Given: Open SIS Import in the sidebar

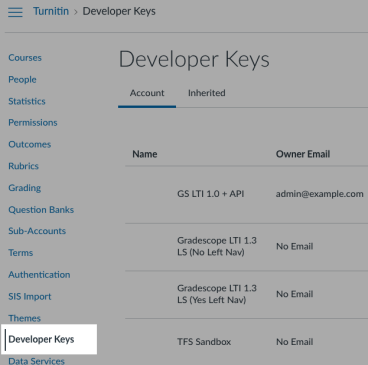Looking at the screenshot, I should coord(30,296).
